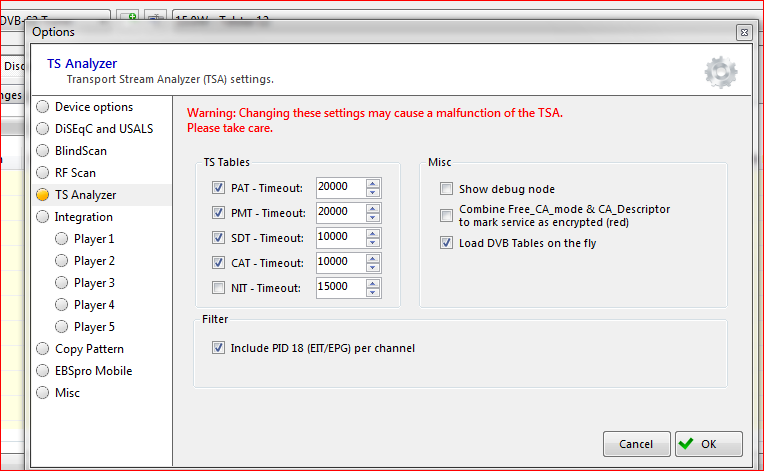Enable Show debug node option
Viewport: 764px width, 471px height.
[x=447, y=189]
